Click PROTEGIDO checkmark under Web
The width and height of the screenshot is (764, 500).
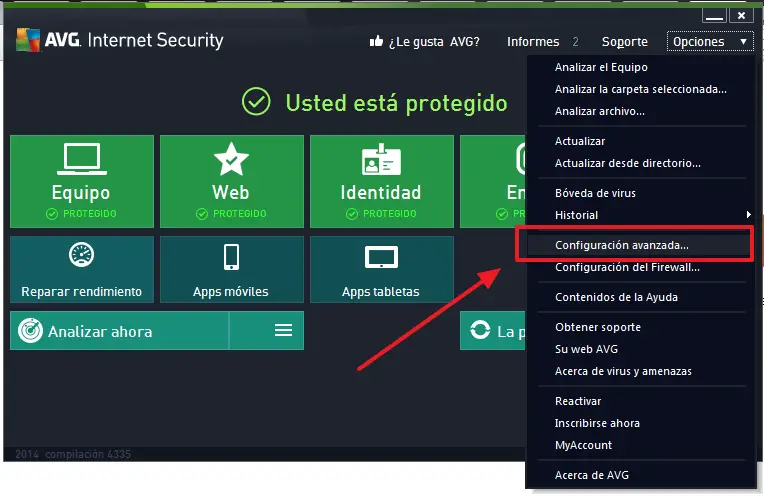202,214
